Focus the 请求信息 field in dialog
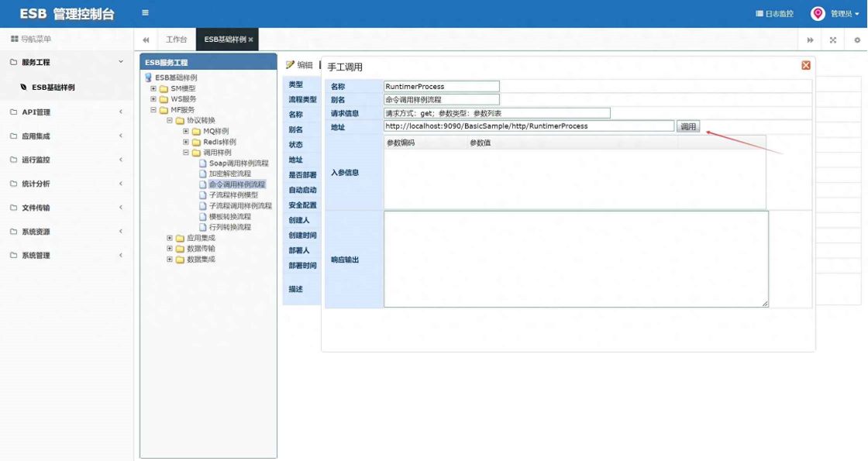The image size is (868, 461). coord(497,113)
